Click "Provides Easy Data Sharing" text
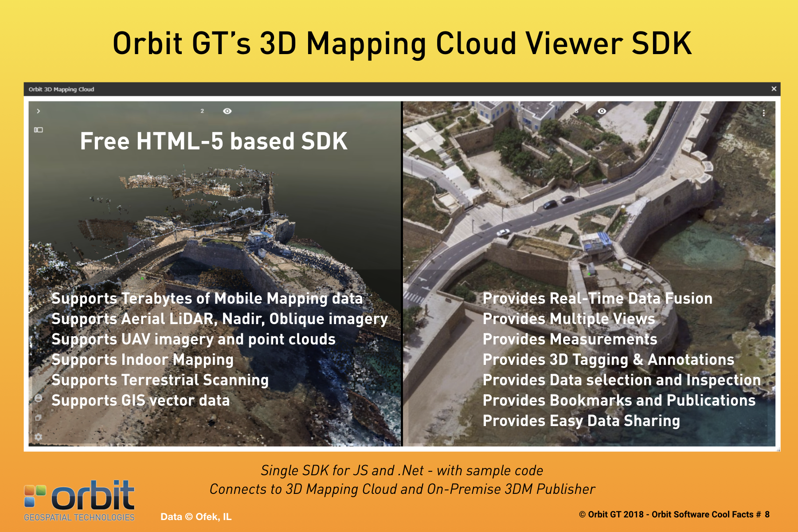798x532 pixels. 581,421
